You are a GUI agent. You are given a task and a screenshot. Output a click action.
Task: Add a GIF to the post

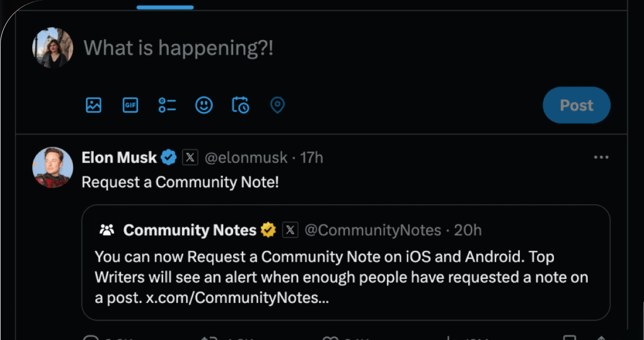[x=130, y=105]
